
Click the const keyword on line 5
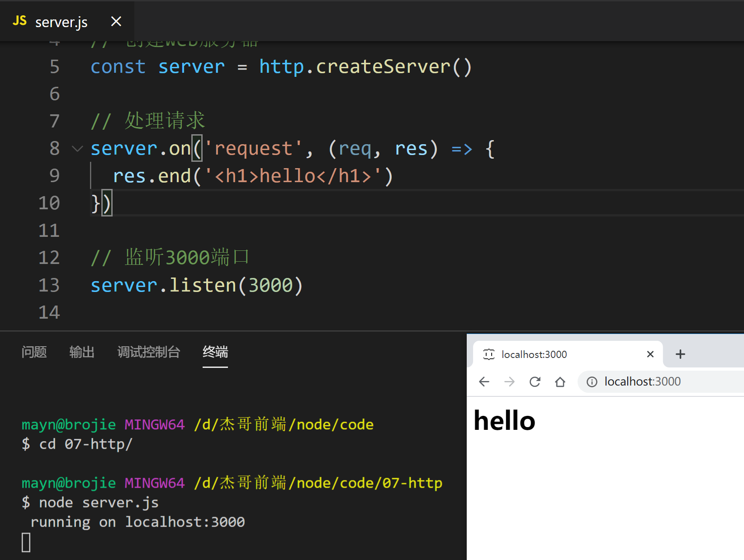click(118, 67)
